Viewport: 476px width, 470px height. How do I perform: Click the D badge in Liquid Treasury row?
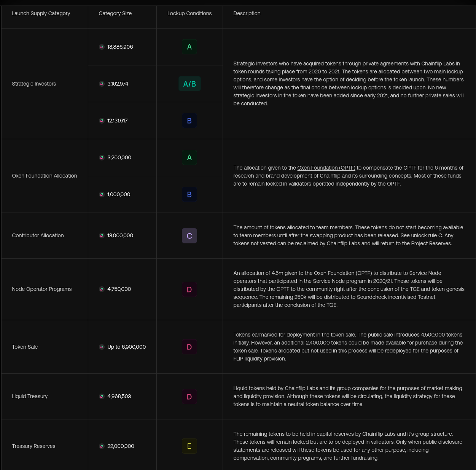tap(189, 397)
